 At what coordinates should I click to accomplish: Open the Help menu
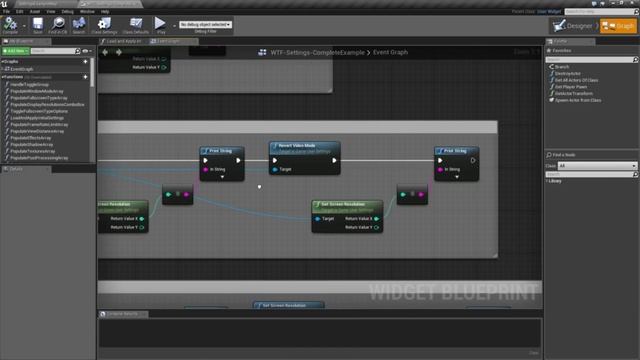(x=105, y=11)
